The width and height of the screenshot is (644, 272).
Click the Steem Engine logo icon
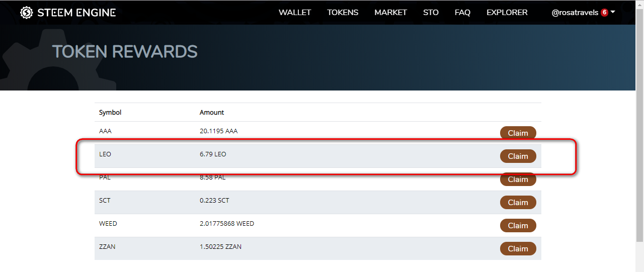[x=27, y=13]
